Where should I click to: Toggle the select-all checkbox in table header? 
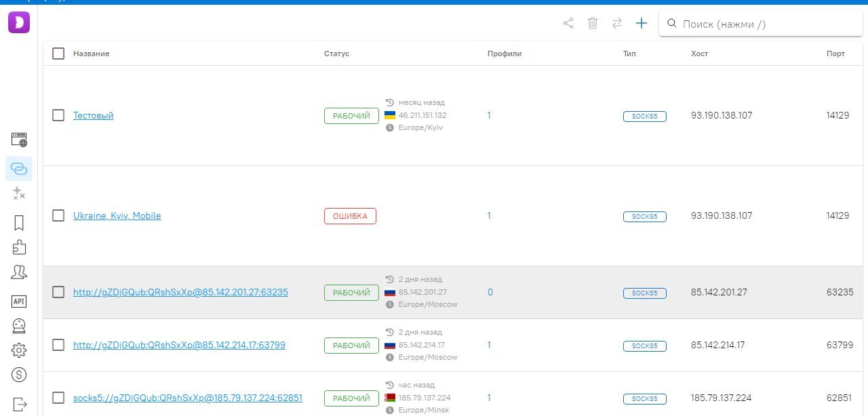[58, 54]
